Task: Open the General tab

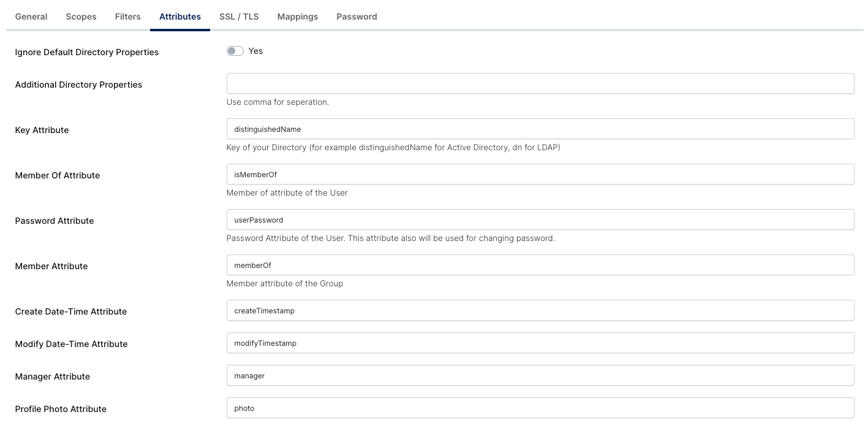Action: pos(31,17)
